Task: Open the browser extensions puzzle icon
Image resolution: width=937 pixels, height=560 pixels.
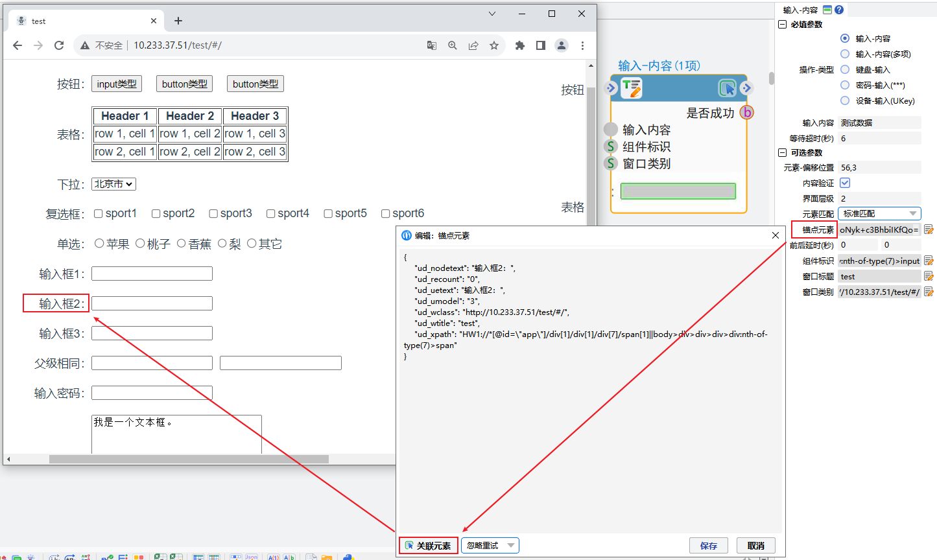Action: 519,45
